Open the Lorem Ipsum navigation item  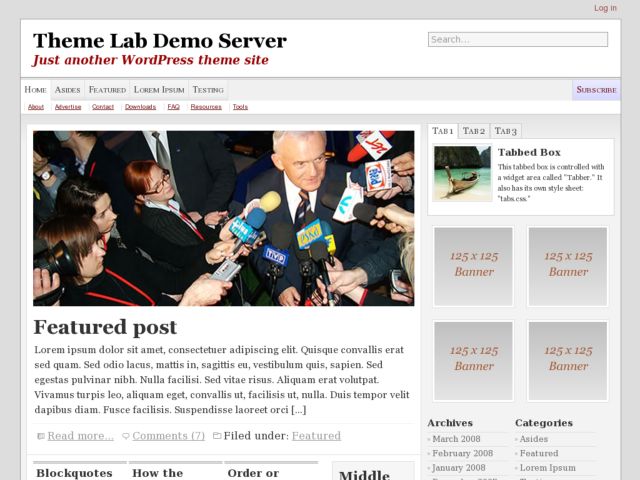tap(159, 90)
